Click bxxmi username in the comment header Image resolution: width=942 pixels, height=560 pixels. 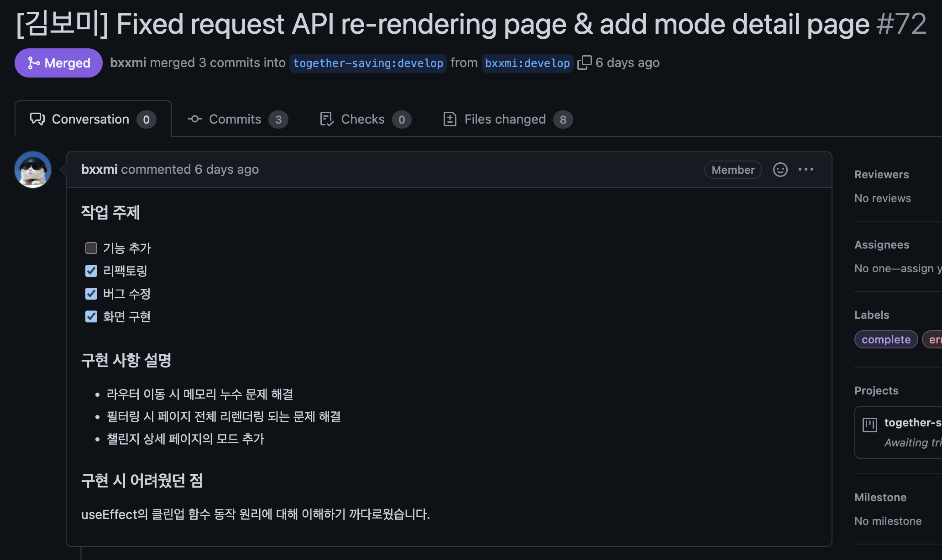(99, 169)
